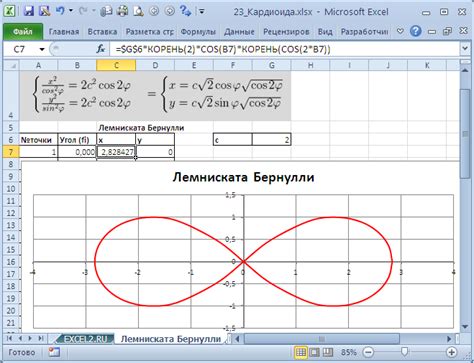Click cell with 'Лемниската Бернулли' heading in row 5
474x363 pixels.
(141, 128)
